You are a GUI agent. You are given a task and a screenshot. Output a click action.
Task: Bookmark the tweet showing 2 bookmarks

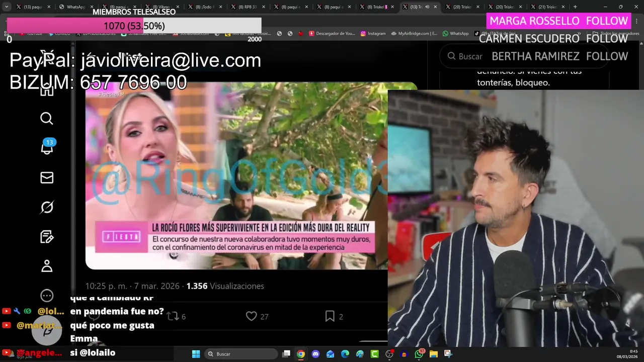(334, 316)
